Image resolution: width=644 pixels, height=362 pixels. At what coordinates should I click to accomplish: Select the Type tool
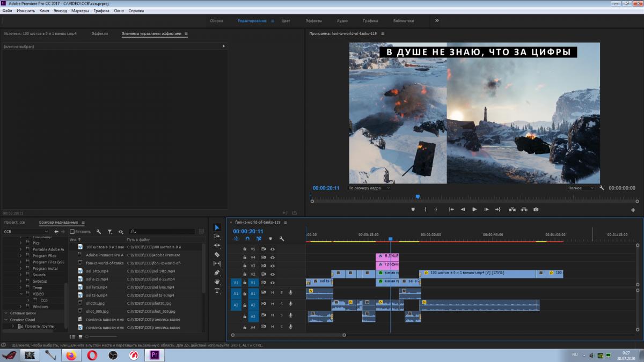point(217,291)
